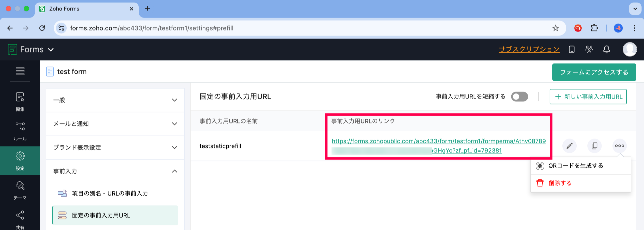Click the three-dot more options icon
The width and height of the screenshot is (644, 230).
(x=619, y=146)
